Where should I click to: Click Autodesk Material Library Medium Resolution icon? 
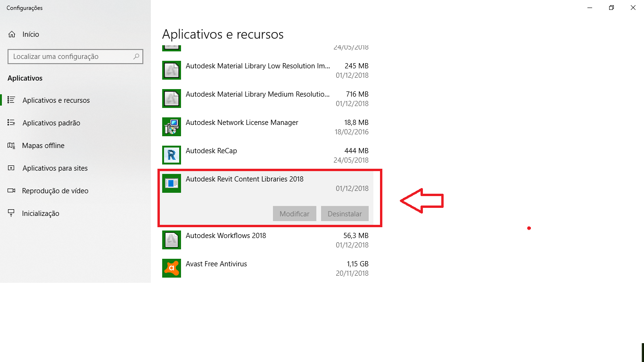tap(172, 99)
